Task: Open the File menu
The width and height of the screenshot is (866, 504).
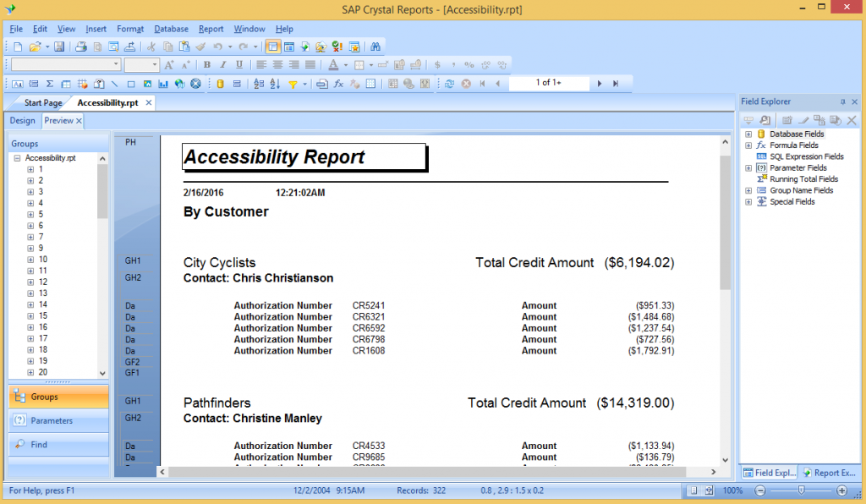Action: 16,29
